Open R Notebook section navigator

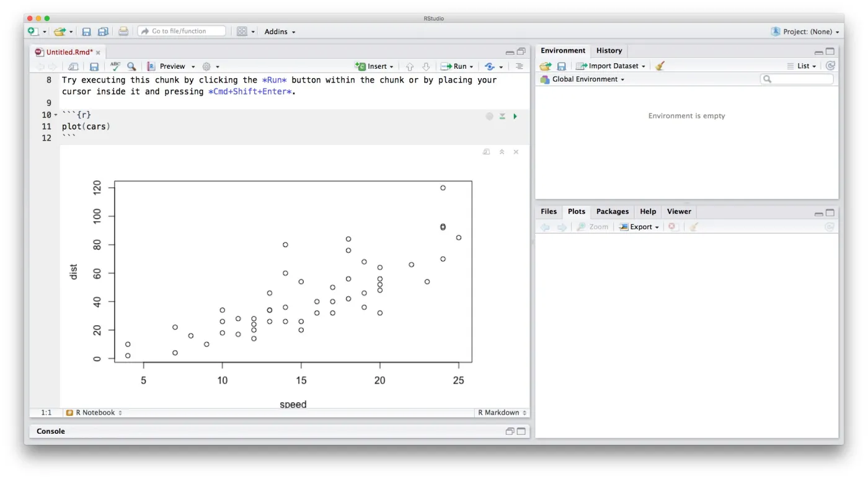tap(94, 413)
